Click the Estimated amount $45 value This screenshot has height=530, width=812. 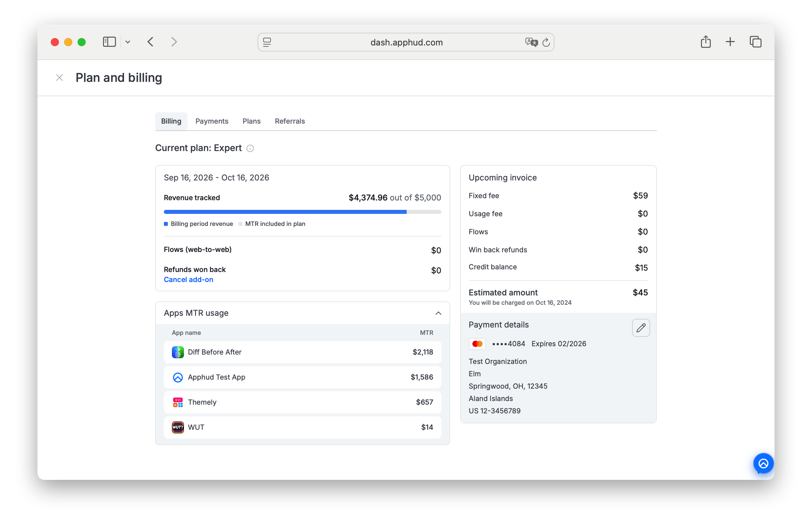(640, 292)
